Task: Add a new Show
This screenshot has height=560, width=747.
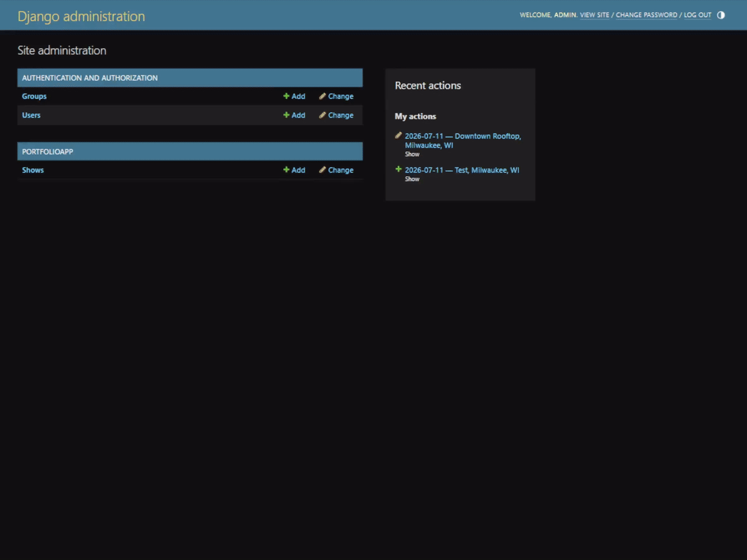Action: tap(294, 170)
